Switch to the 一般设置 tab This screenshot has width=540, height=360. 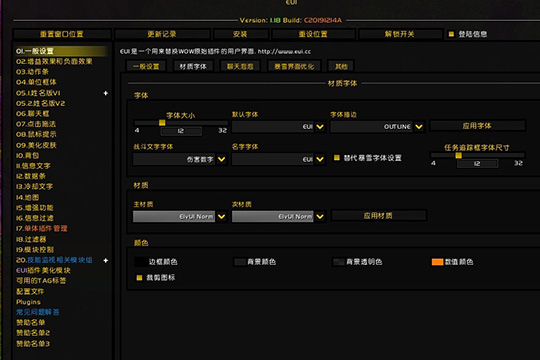(146, 66)
